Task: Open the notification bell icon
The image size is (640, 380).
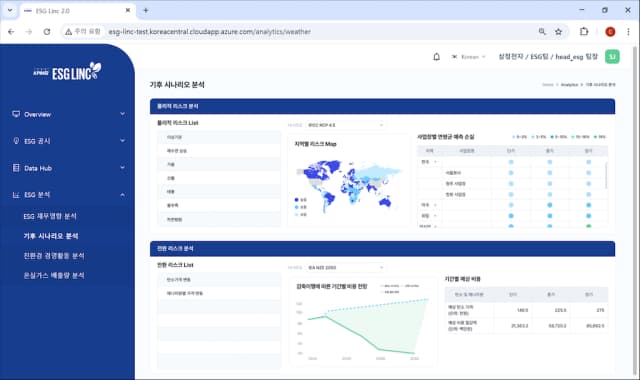Action: [436, 57]
